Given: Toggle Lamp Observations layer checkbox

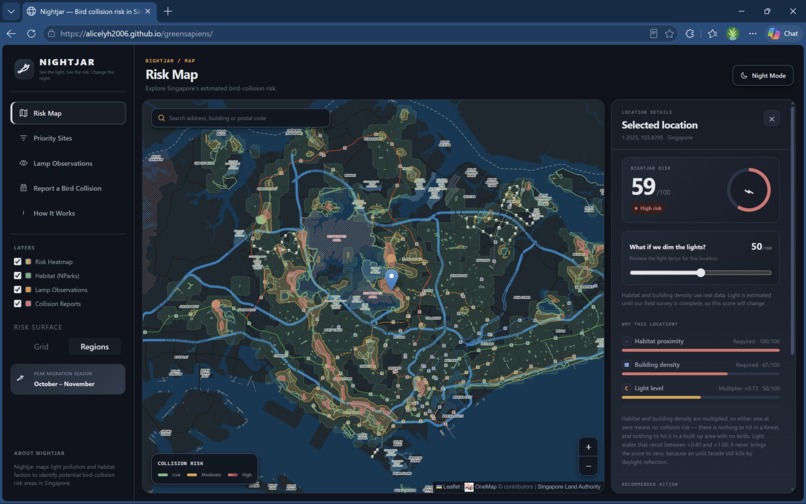Looking at the screenshot, I should (17, 290).
